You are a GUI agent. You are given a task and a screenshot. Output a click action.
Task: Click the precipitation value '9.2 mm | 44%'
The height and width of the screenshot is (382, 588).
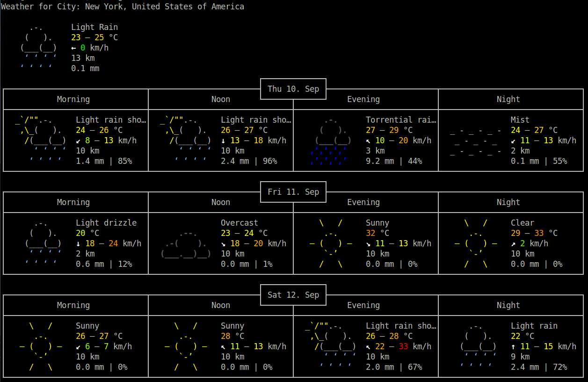[x=394, y=161]
